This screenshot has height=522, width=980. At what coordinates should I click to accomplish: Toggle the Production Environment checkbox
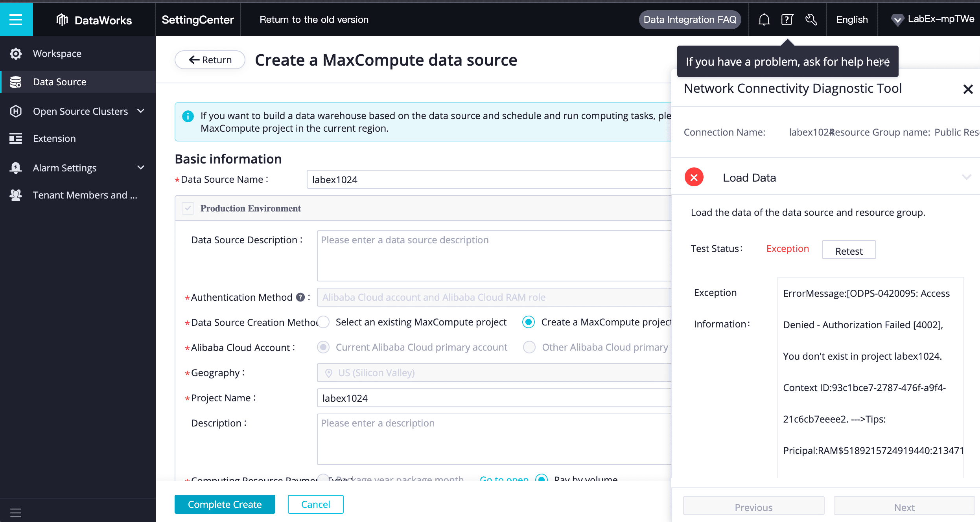pos(188,208)
